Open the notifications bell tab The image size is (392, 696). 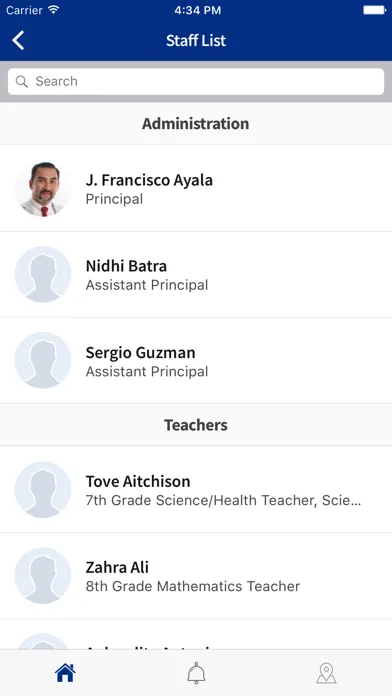pos(196,673)
